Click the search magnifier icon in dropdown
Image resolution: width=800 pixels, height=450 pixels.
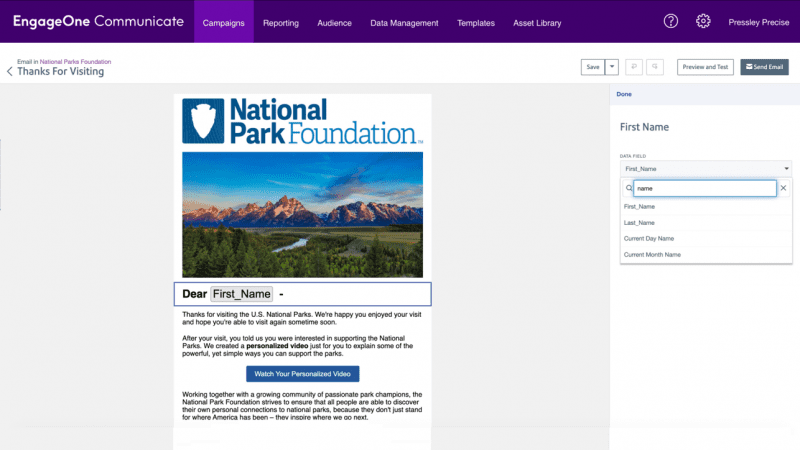(629, 188)
